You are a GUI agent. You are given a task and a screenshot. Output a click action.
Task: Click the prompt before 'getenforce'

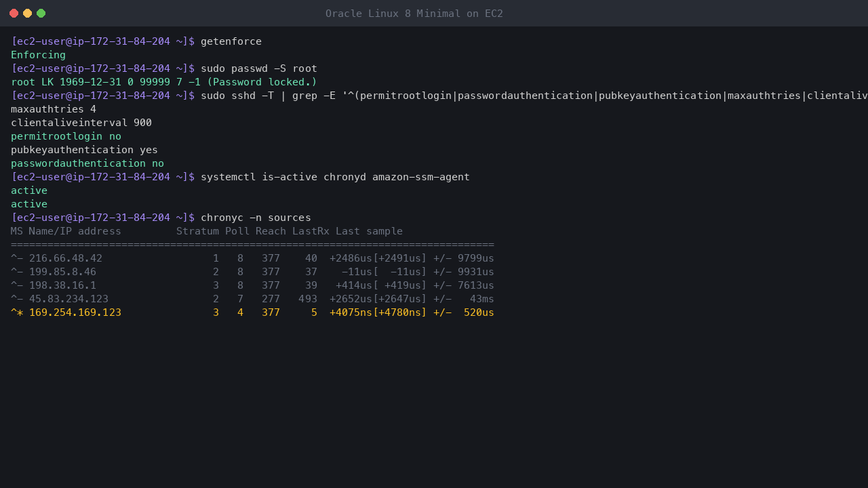click(x=102, y=41)
